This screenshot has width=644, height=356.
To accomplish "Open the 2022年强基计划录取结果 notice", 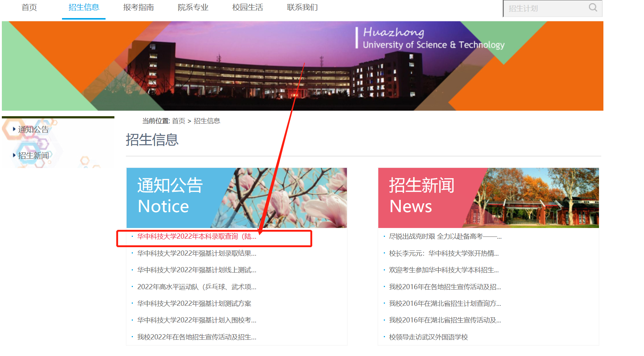I will pos(196,253).
